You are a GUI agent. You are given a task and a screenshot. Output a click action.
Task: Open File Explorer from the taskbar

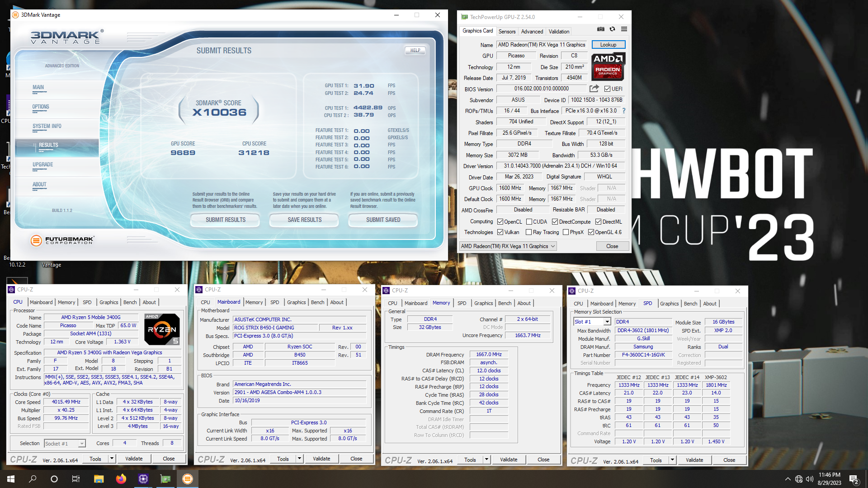(99, 479)
